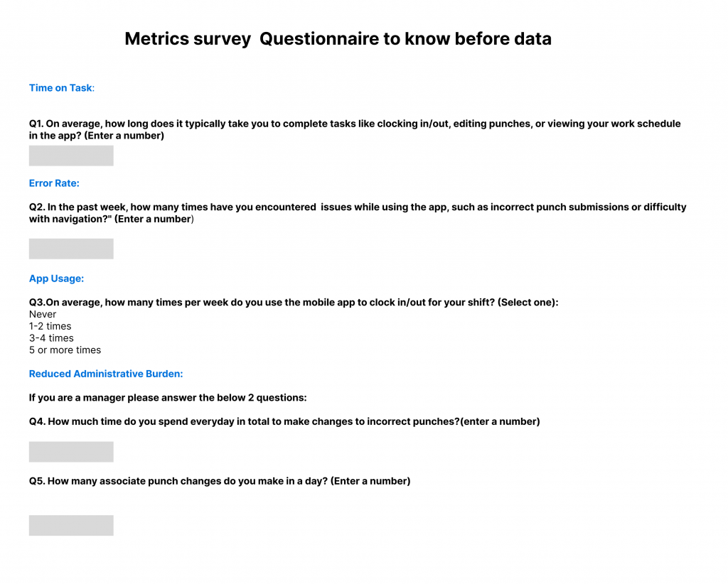The height and width of the screenshot is (584, 728).
Task: Click the answer field for Q2 error count
Action: [x=71, y=249]
